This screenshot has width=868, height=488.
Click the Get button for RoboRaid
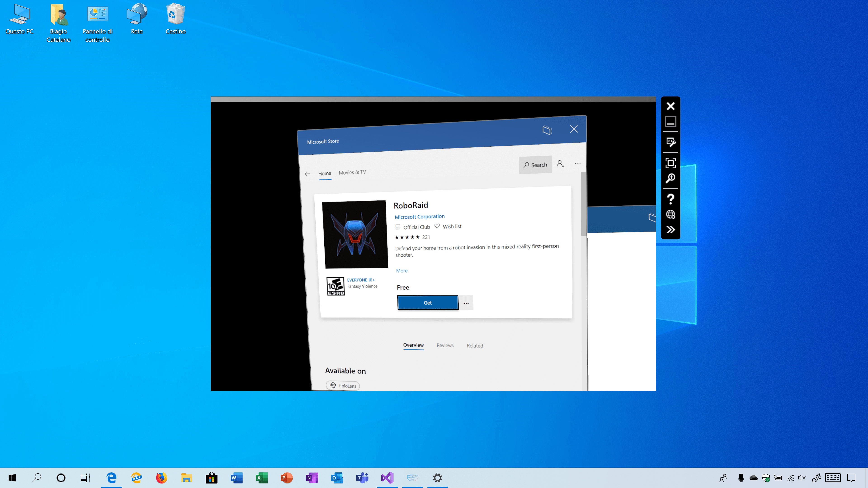tap(428, 303)
